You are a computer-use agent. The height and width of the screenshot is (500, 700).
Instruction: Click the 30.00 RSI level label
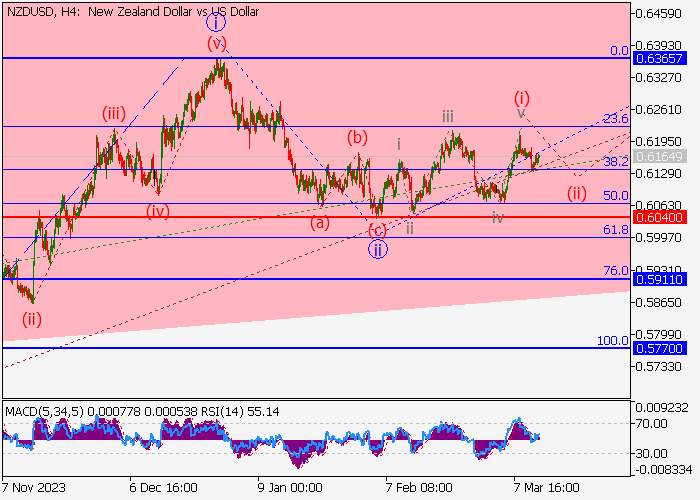tap(651, 454)
